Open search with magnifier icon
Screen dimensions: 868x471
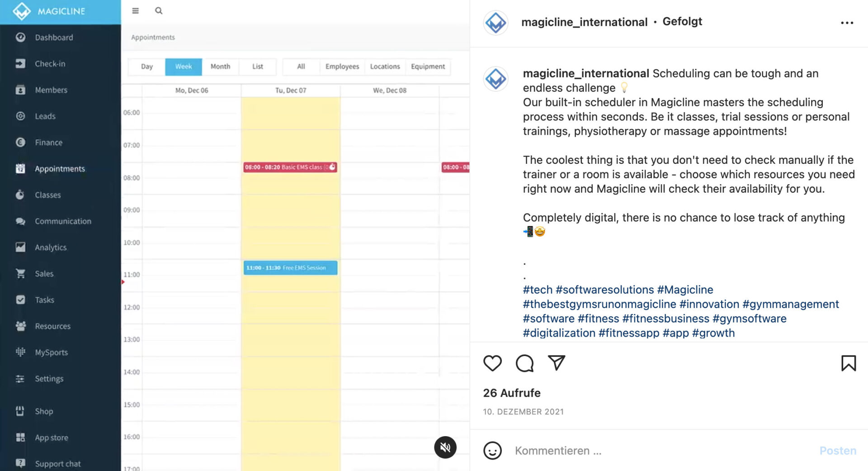[159, 11]
